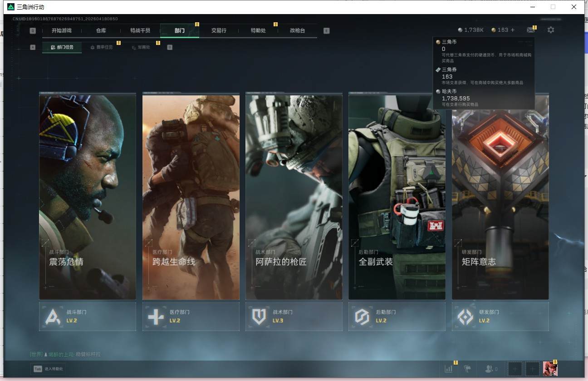Click the 哈夫币 1,738,595 tooltip value
This screenshot has width=588, height=381.
click(x=456, y=98)
